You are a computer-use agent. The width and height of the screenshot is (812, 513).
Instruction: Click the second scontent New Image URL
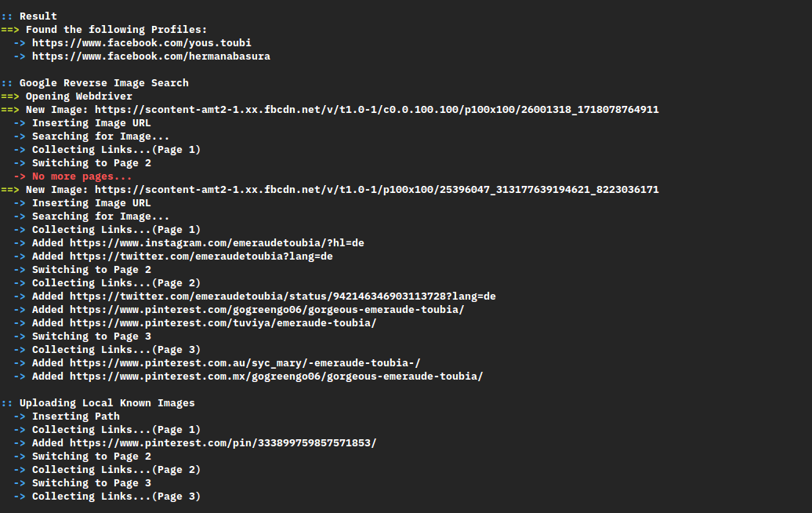tap(376, 190)
